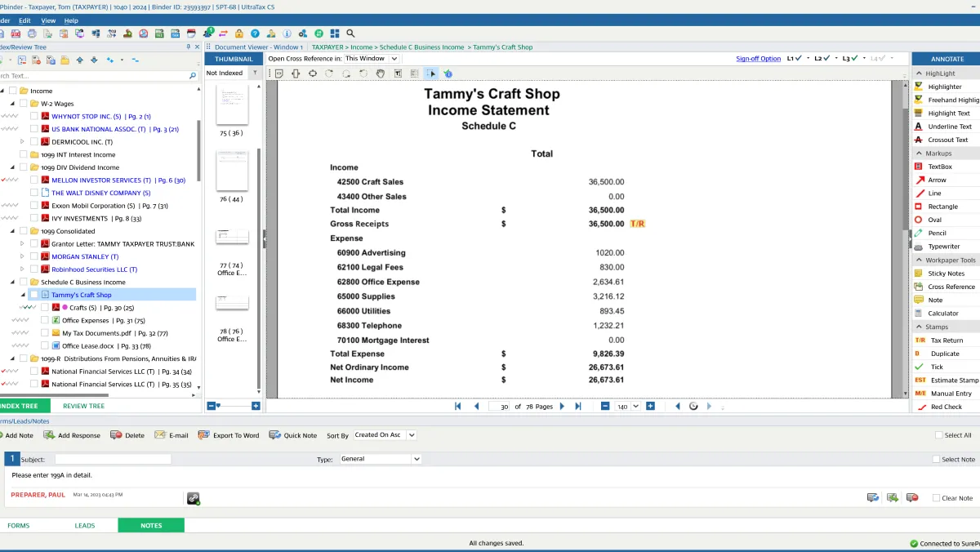Open the Leads tab
This screenshot has width=980, height=552.
(x=84, y=525)
